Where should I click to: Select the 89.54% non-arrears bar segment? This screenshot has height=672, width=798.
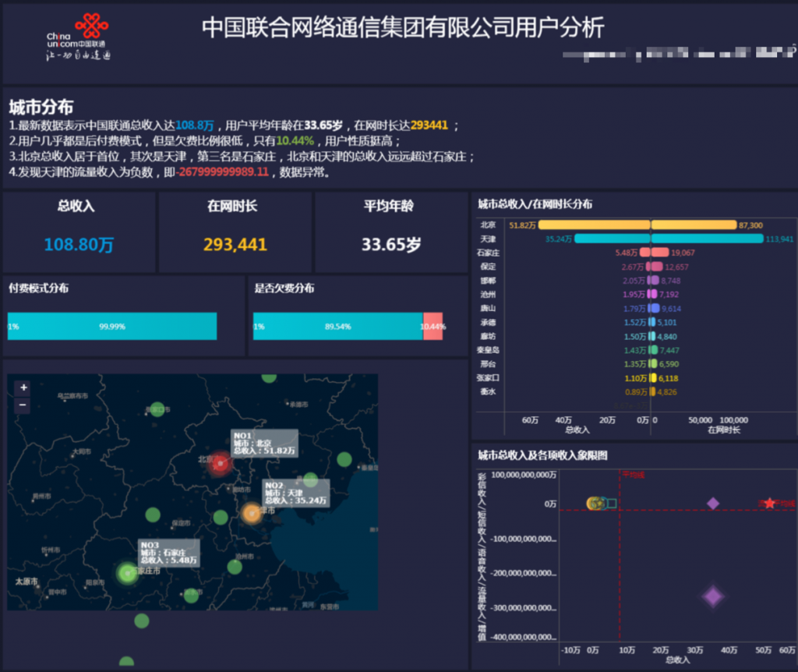click(338, 327)
